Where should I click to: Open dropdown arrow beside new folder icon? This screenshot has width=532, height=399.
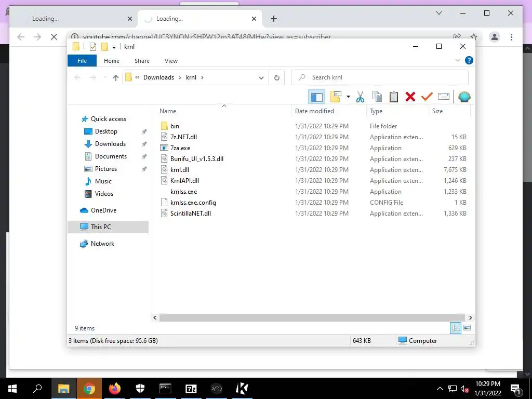(348, 97)
